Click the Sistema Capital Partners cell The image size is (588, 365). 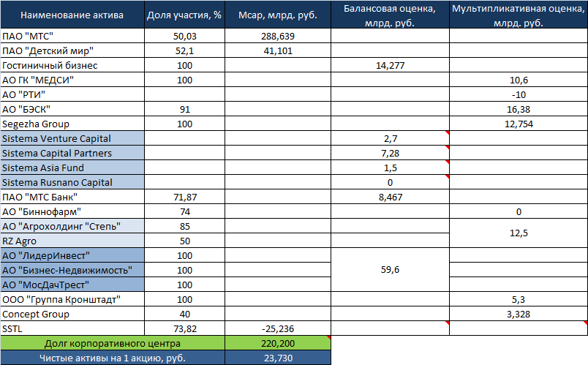72,153
